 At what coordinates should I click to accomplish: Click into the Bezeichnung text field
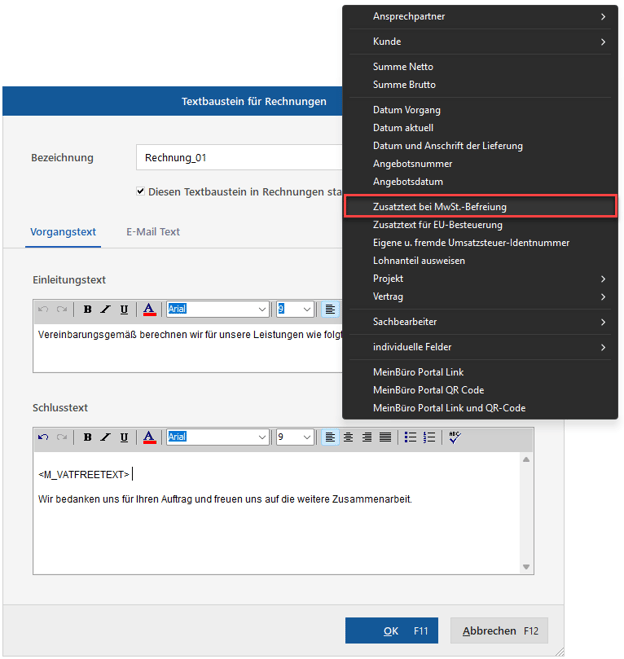pos(240,158)
